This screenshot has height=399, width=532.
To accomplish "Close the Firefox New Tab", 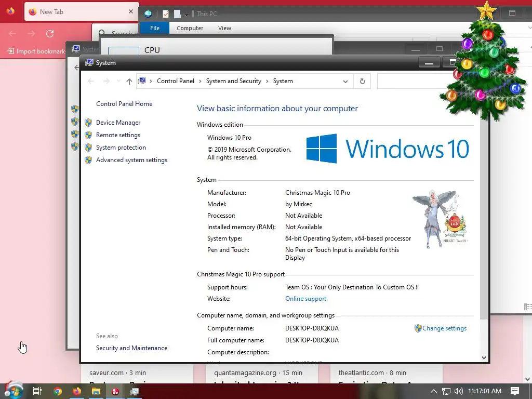I will click(x=130, y=11).
